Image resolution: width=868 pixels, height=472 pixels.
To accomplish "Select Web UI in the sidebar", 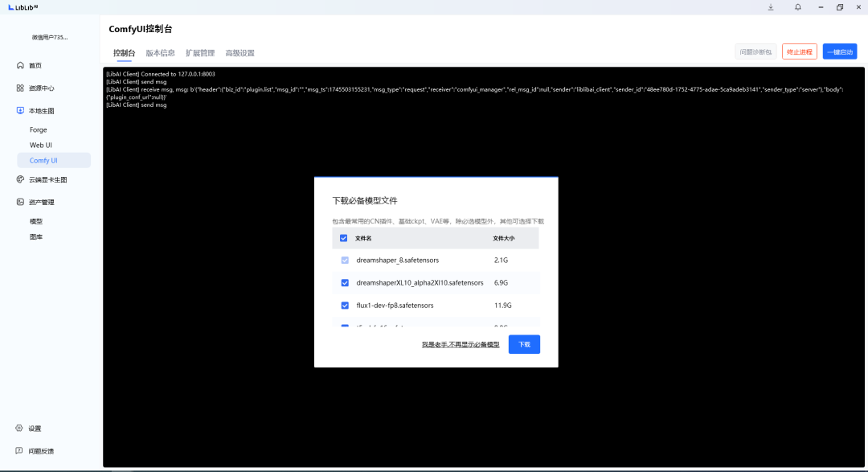I will [40, 146].
